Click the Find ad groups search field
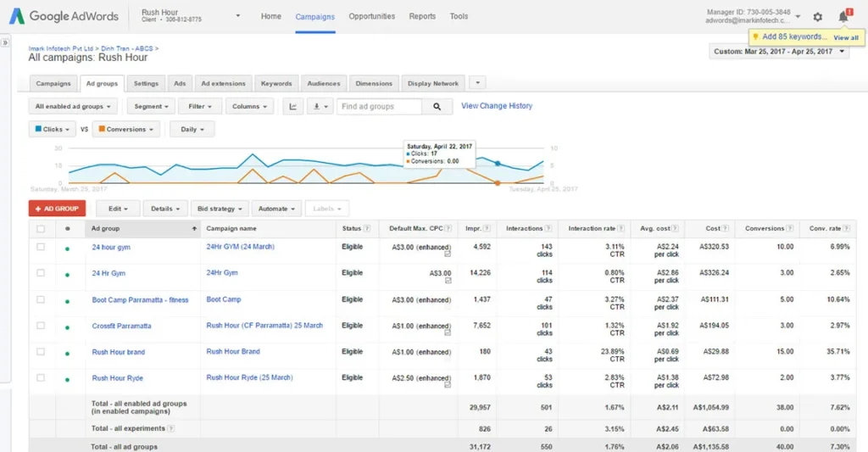 click(380, 106)
